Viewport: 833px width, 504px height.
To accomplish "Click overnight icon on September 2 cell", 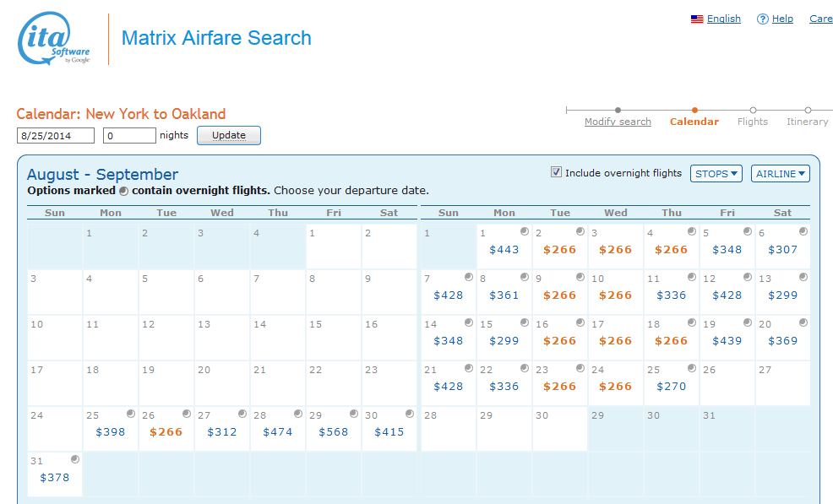I will pos(580,231).
